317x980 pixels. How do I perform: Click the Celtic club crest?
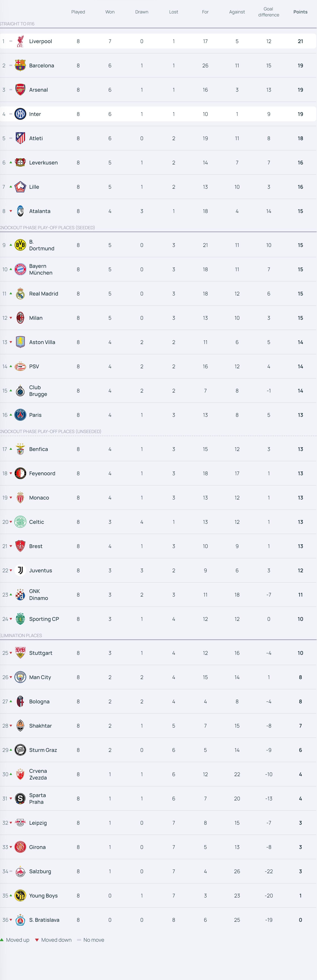(20, 522)
